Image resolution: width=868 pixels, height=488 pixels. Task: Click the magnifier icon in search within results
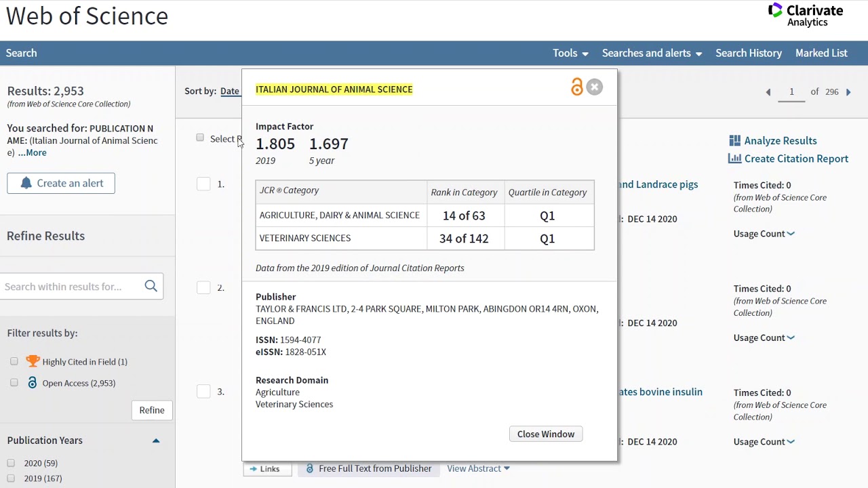(x=151, y=286)
